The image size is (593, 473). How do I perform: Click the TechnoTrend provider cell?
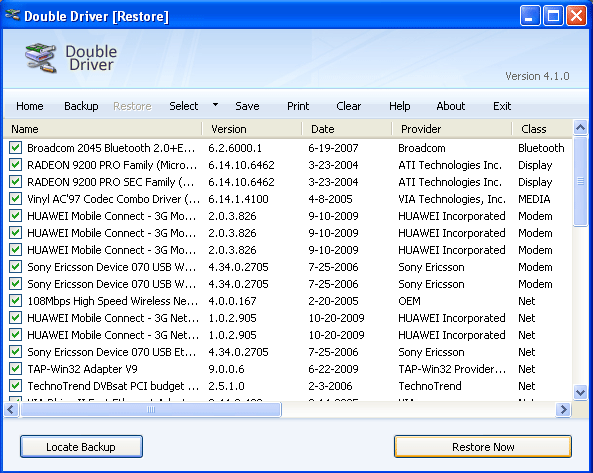point(430,386)
